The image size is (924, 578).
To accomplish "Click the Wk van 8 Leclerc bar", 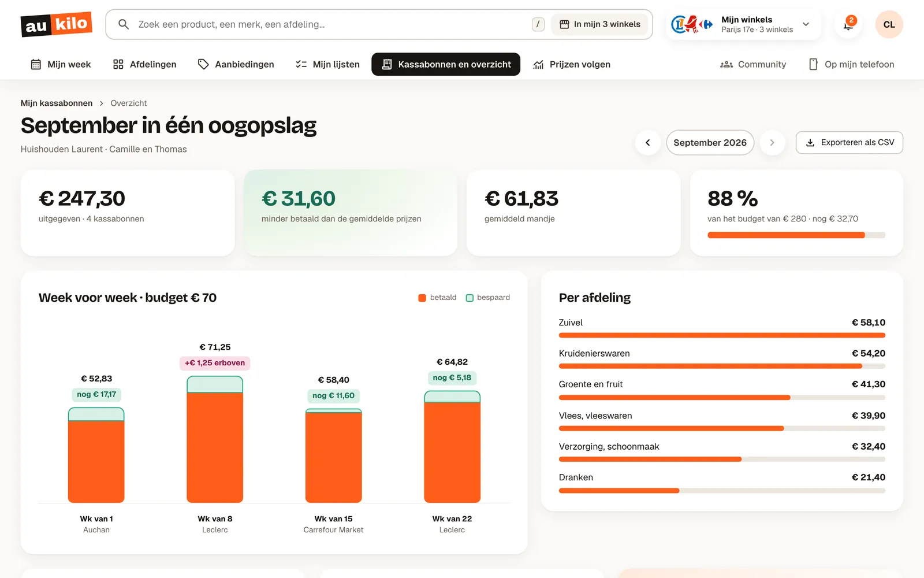I will (215, 439).
